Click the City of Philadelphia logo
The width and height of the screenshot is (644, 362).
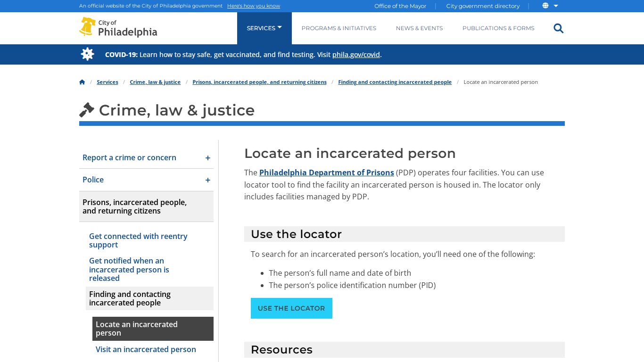[x=118, y=27]
